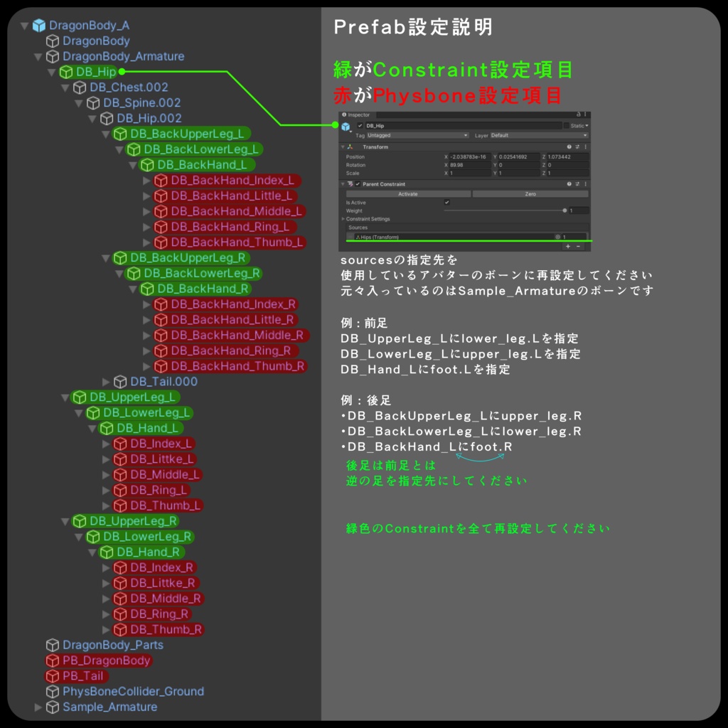Toggle the Is Active checkbox
The image size is (728, 728).
tap(446, 203)
